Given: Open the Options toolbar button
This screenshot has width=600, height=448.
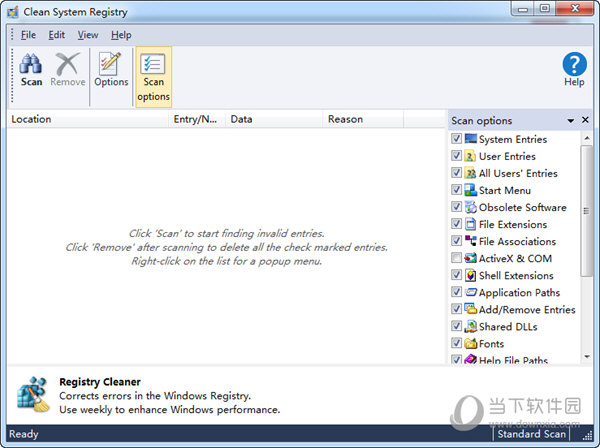Looking at the screenshot, I should 111,70.
